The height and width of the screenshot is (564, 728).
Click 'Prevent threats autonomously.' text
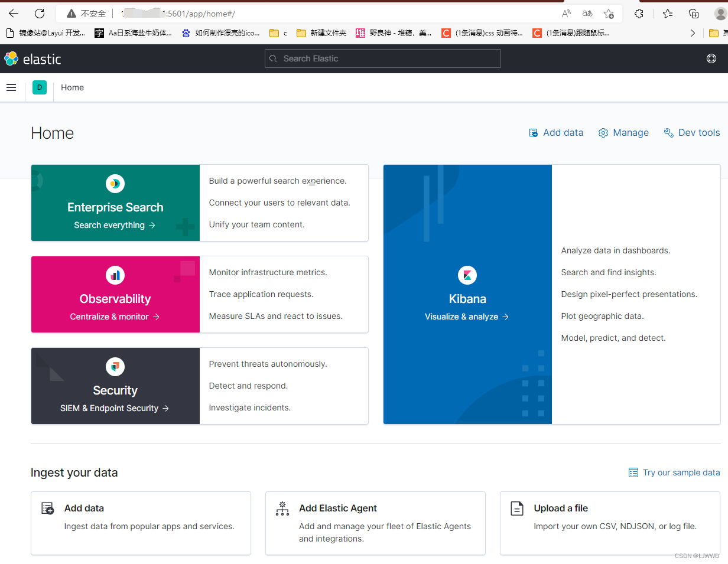268,364
